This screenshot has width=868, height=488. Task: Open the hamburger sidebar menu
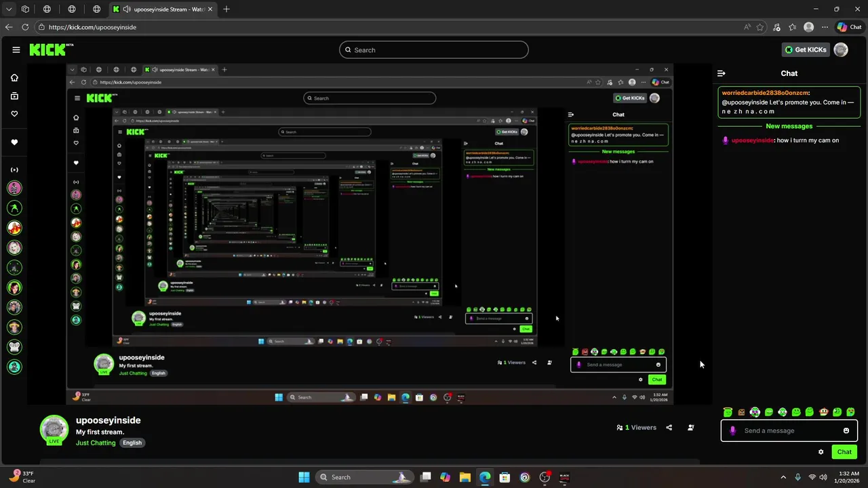(16, 49)
